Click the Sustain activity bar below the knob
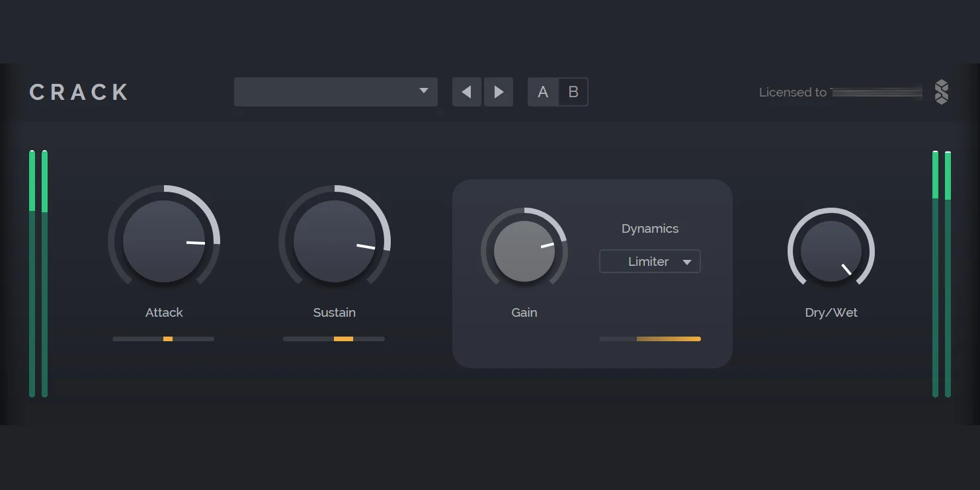 pyautogui.click(x=334, y=339)
